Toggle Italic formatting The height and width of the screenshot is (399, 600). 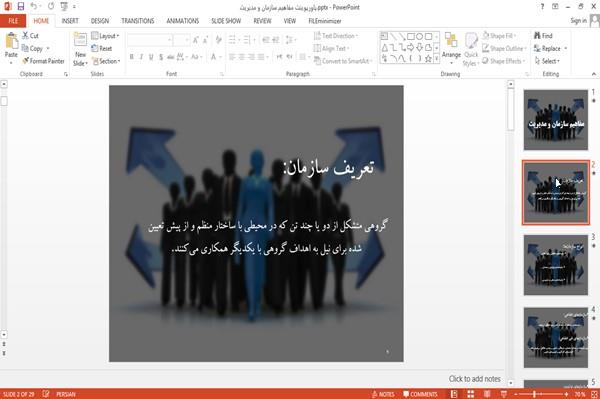point(141,57)
